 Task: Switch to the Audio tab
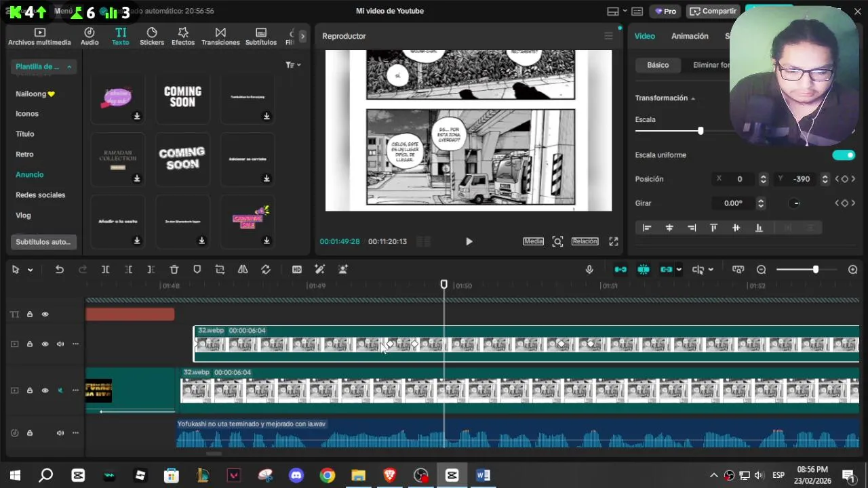click(90, 37)
